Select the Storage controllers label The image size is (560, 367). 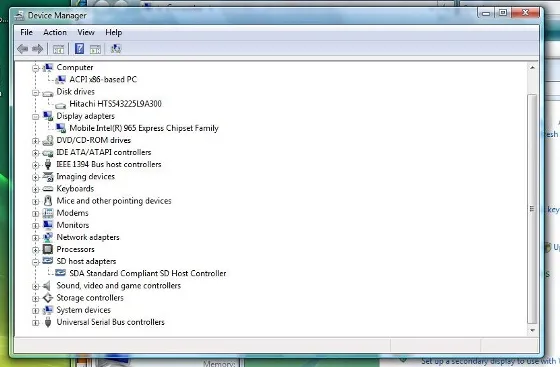coord(90,298)
